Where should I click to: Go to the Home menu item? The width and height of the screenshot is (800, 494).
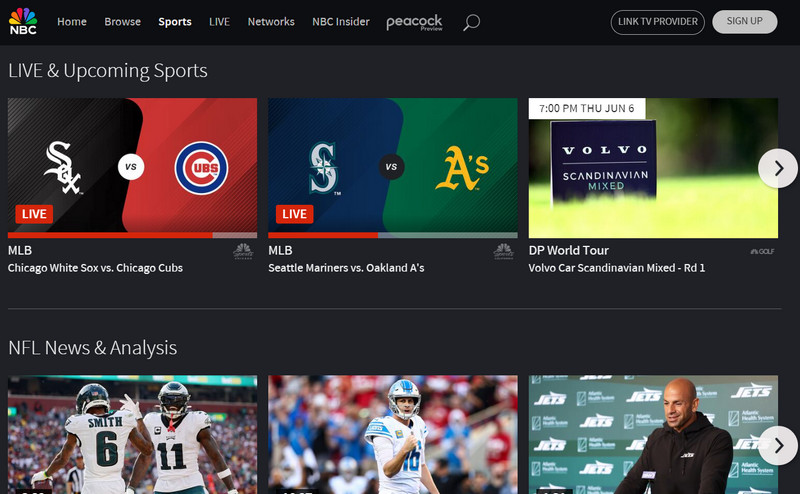coord(72,22)
